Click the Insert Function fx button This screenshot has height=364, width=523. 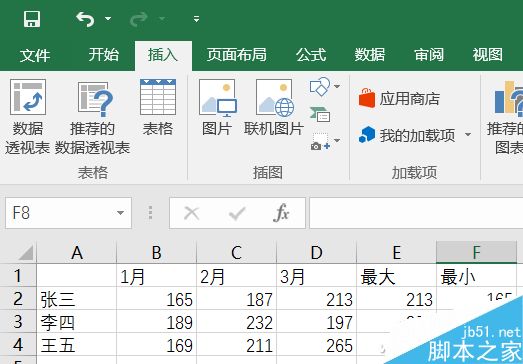(281, 213)
